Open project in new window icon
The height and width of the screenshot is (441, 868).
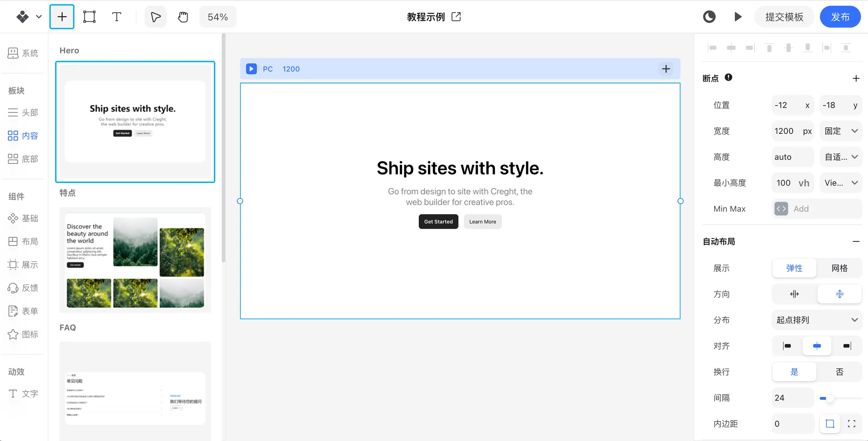456,17
